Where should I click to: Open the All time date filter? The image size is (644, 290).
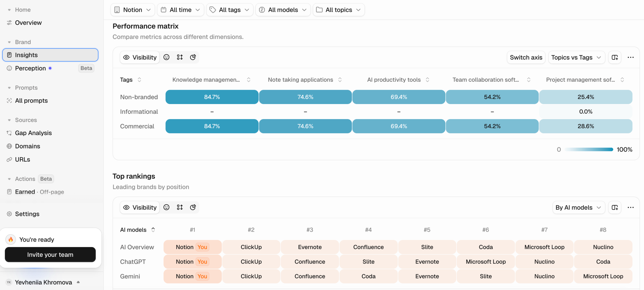tap(180, 10)
